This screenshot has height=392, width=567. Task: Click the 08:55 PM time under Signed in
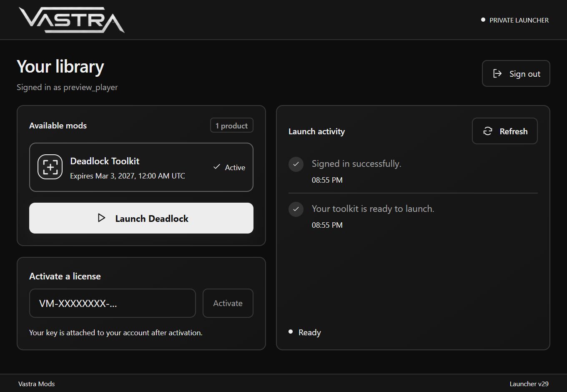click(x=327, y=180)
